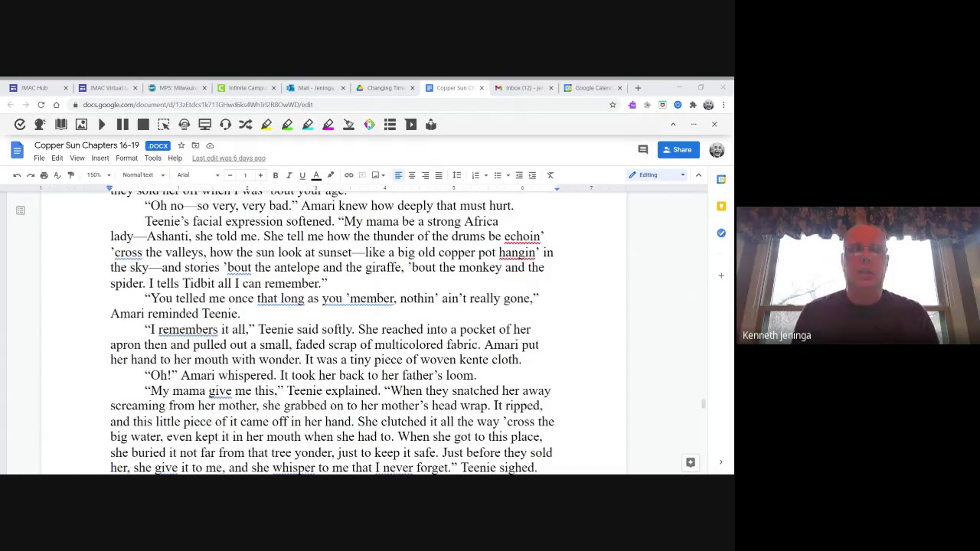980x551 pixels.
Task: Open the Arial font dropdown
Action: pyautogui.click(x=198, y=175)
